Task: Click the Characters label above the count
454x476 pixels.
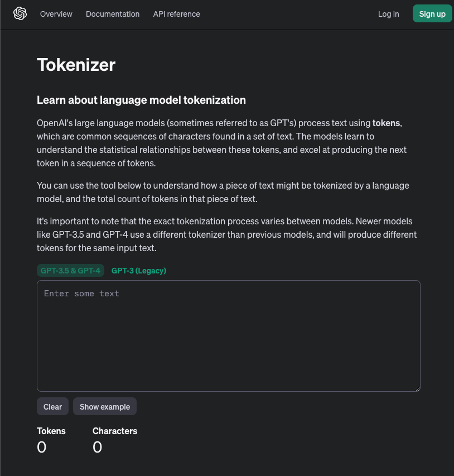Action: click(115, 431)
